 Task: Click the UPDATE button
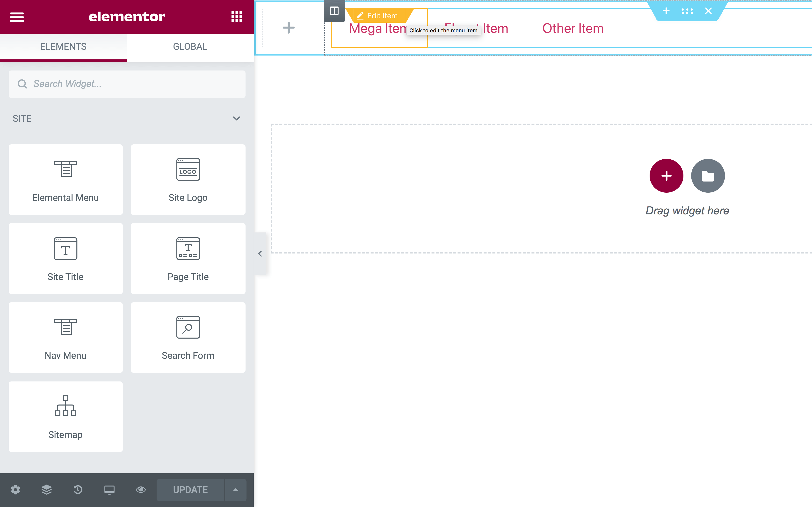point(190,489)
